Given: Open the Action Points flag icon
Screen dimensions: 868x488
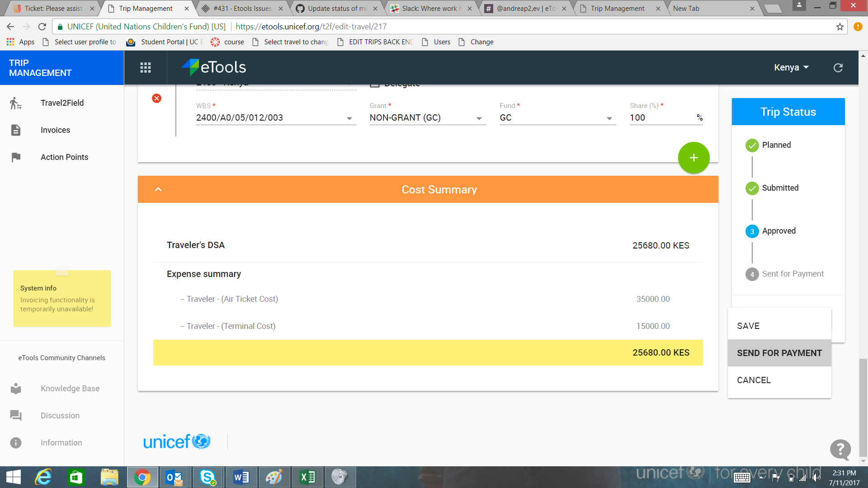Looking at the screenshot, I should (16, 157).
